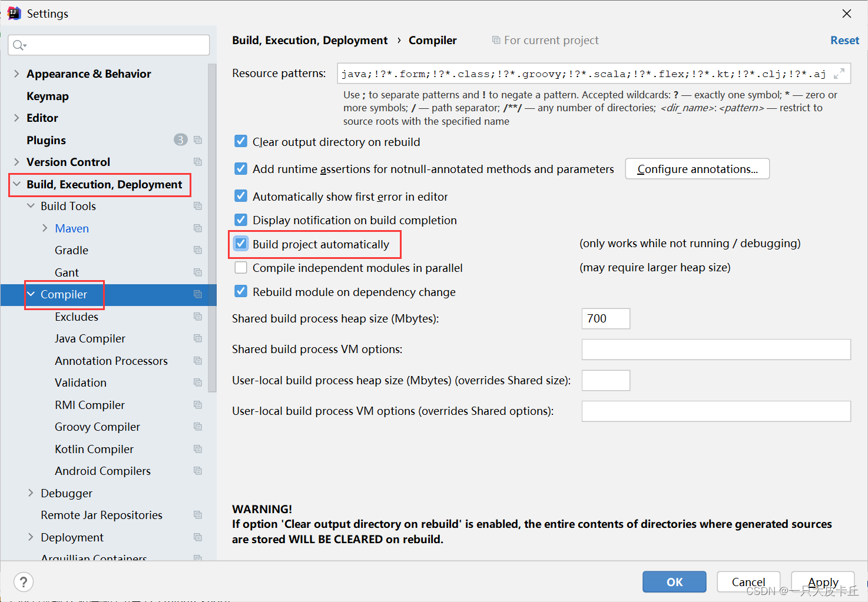Collapse Build, Execution, Deployment section
868x602 pixels.
(x=16, y=184)
